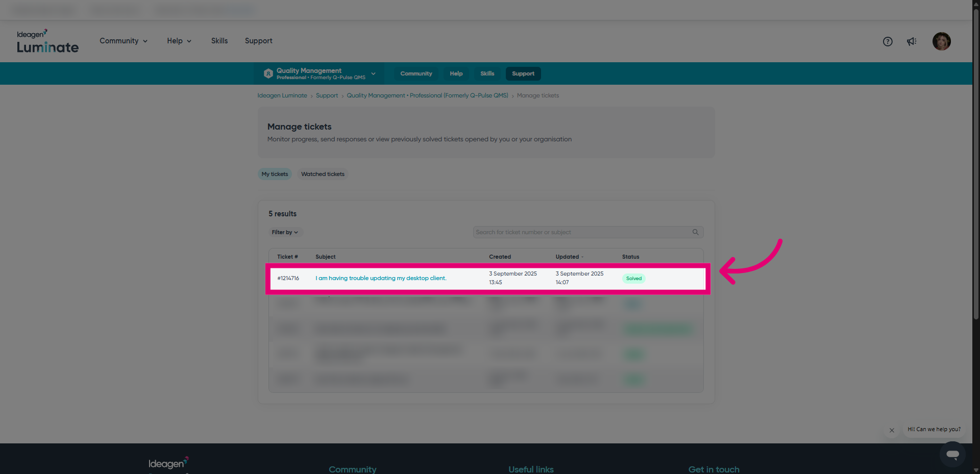
Task: Switch to My tickets filter
Action: pyautogui.click(x=275, y=174)
